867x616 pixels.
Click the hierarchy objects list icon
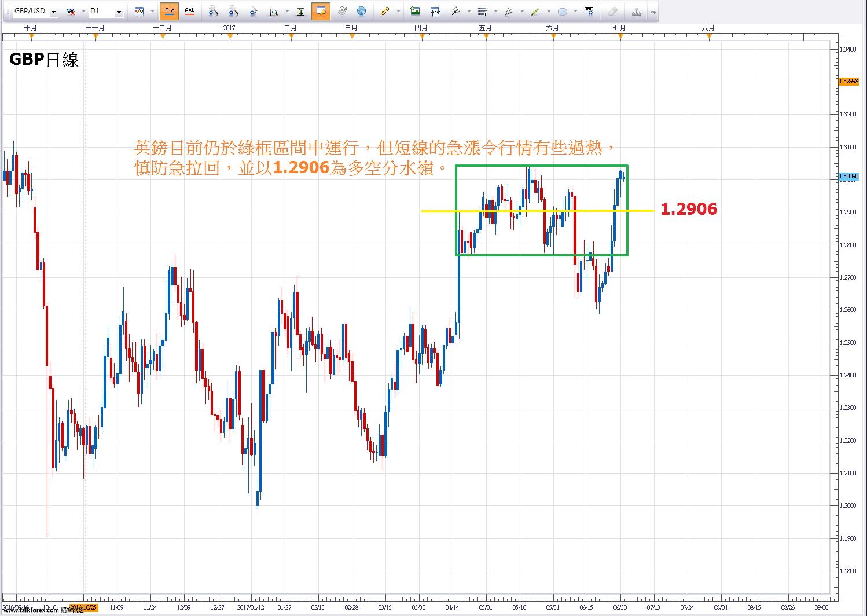coord(637,11)
